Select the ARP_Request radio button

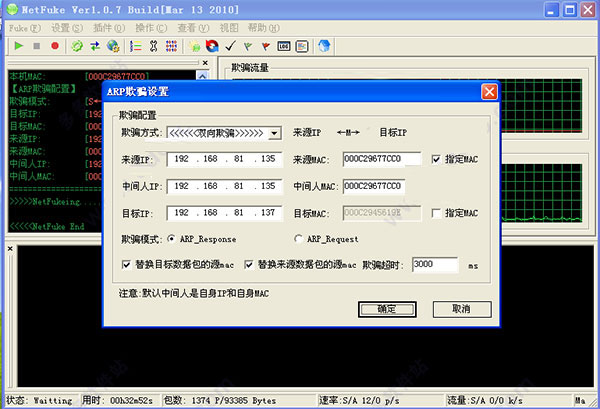click(x=298, y=239)
